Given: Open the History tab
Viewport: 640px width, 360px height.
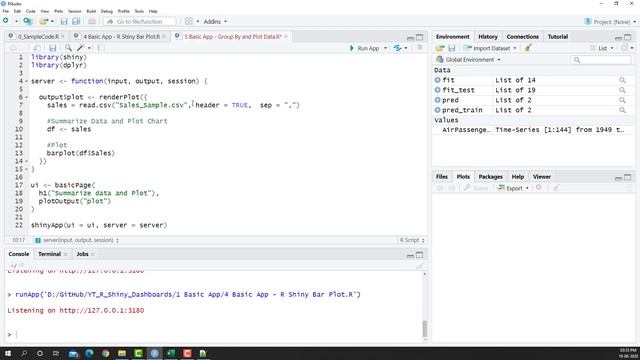Looking at the screenshot, I should [x=488, y=36].
